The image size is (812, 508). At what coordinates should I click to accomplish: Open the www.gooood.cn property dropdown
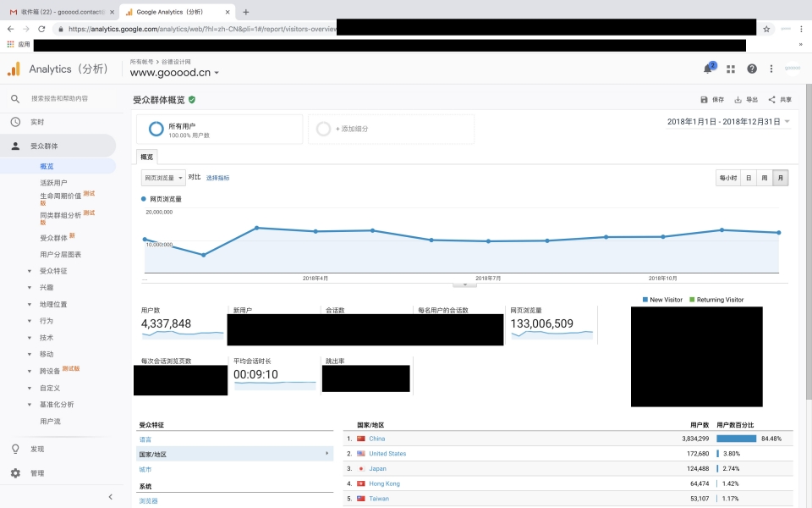click(174, 73)
